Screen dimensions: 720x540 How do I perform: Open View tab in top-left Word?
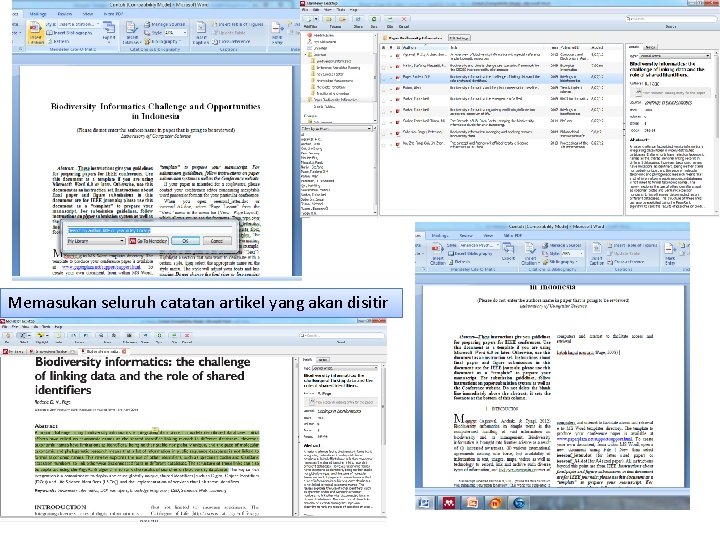click(x=87, y=14)
